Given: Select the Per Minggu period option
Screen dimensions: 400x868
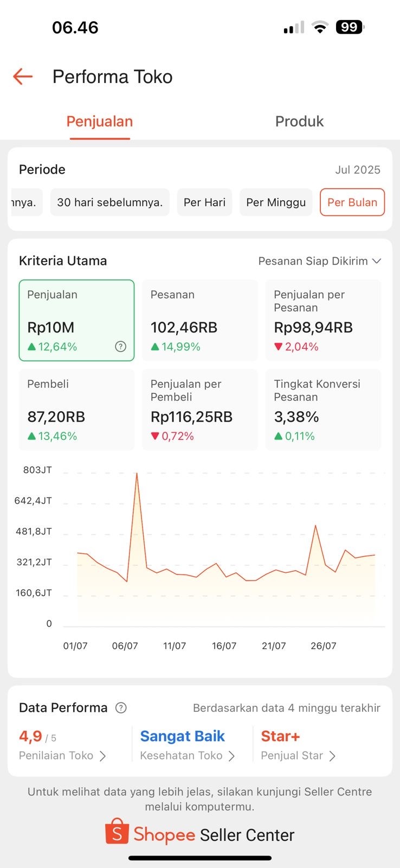Looking at the screenshot, I should point(276,202).
